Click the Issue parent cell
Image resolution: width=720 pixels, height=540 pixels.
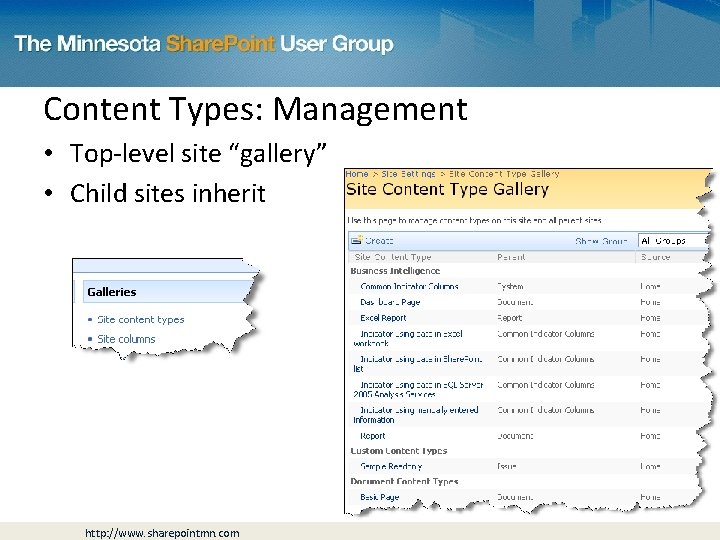point(507,466)
